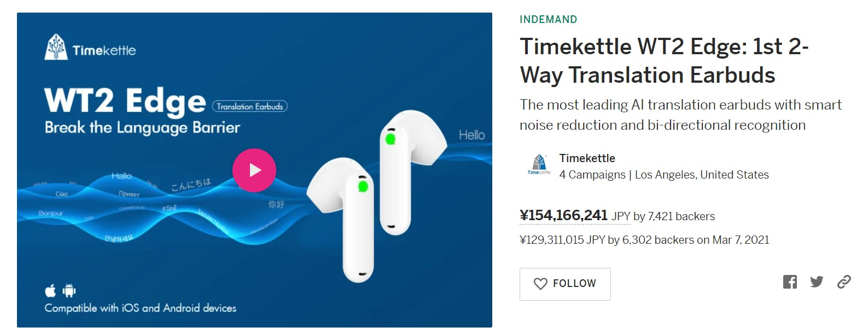Click the campaign title heading
The height and width of the screenshot is (333, 868).
[x=664, y=61]
